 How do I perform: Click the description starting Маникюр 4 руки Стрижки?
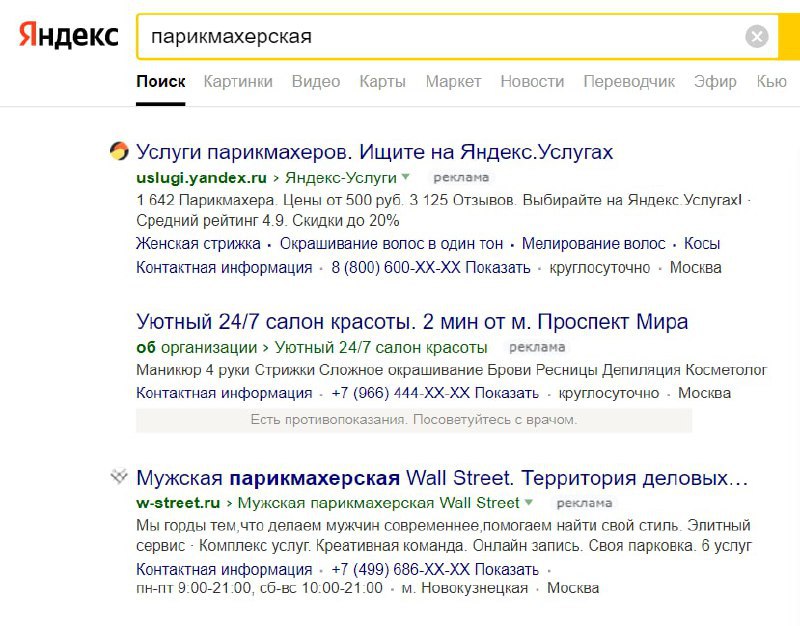click(x=452, y=370)
